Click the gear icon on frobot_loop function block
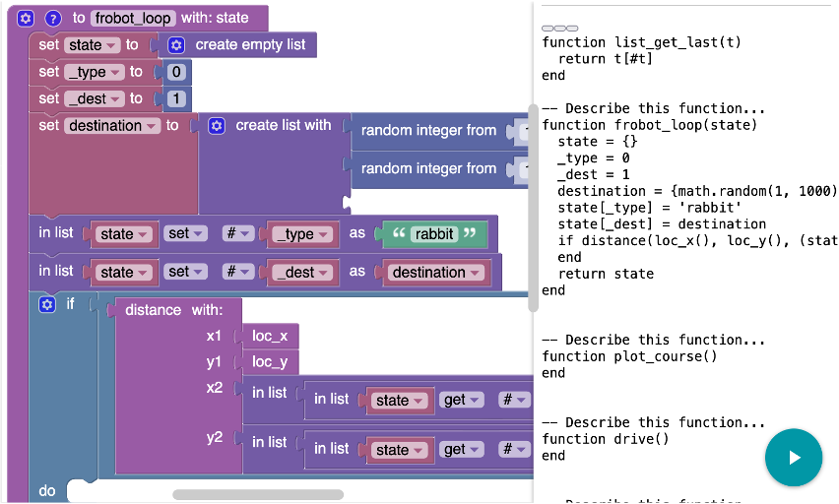 [26, 18]
